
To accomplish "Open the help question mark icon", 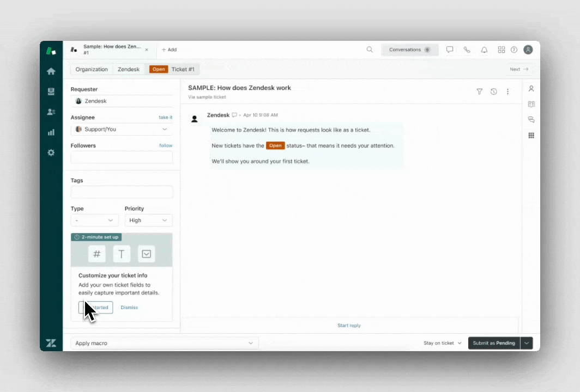I will click(x=514, y=50).
